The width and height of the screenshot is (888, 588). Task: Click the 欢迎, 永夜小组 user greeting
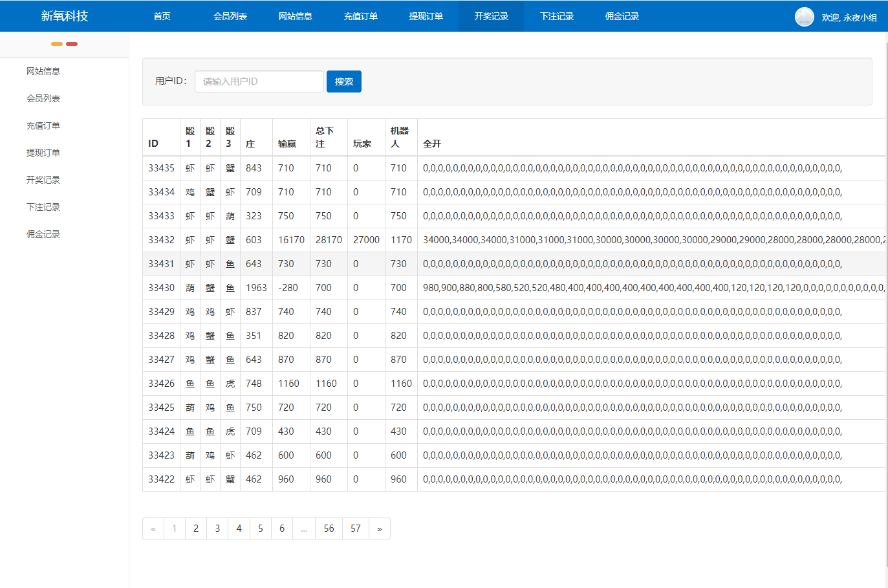click(x=849, y=17)
